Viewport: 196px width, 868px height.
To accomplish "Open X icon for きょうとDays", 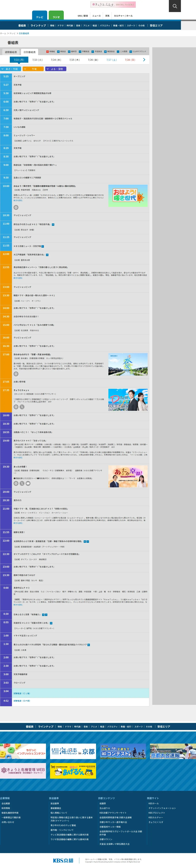I will click(22, 407).
